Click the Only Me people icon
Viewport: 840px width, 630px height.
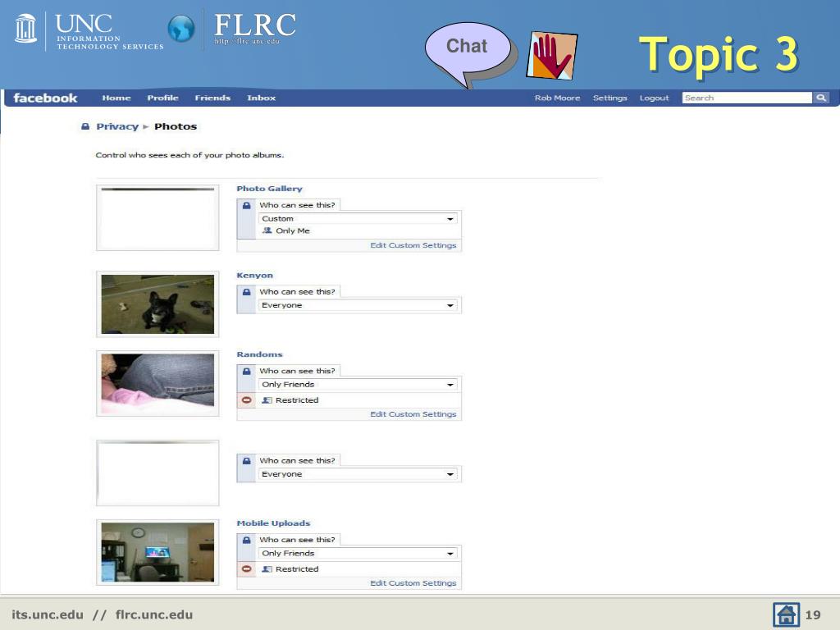(267, 231)
